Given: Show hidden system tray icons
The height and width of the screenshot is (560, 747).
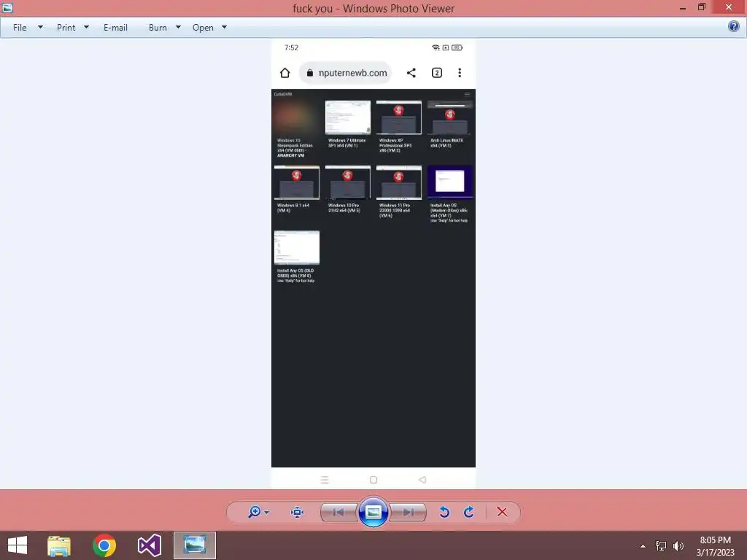Looking at the screenshot, I should 643,546.
